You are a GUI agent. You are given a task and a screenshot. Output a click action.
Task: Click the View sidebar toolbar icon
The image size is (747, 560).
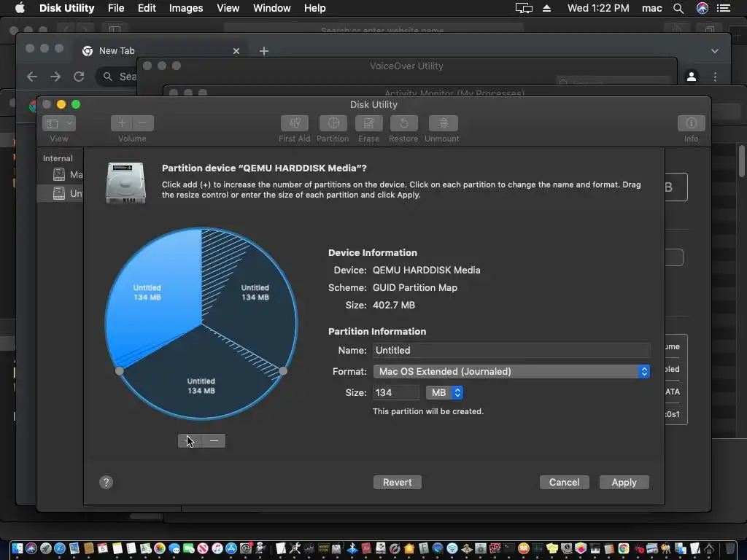[53, 123]
